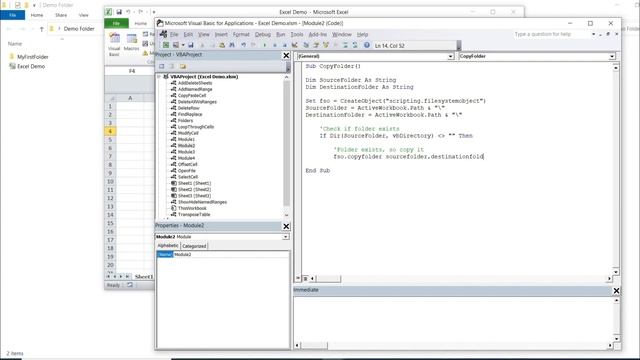640x360 pixels.
Task: Close the Properties - Module2 pane
Action: pos(286,226)
